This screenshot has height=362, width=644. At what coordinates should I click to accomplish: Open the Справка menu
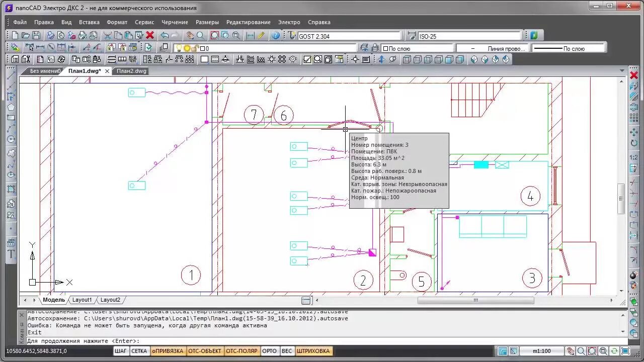[x=319, y=22]
